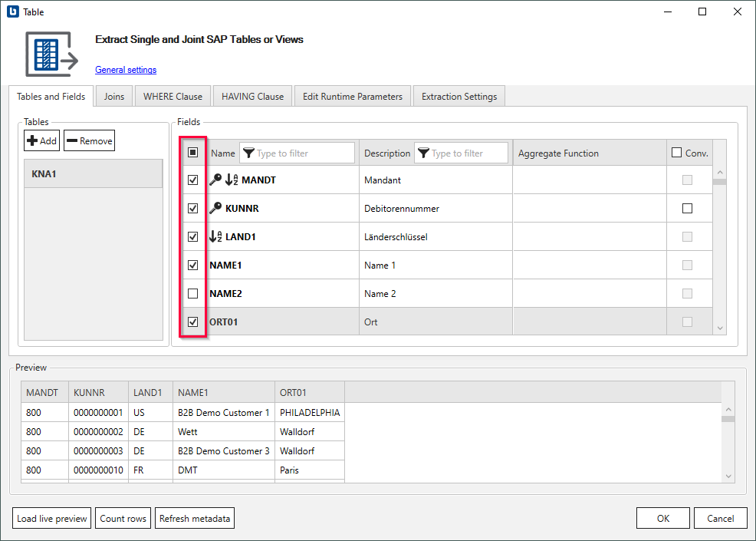Open the Edit Runtime Parameters tab
The height and width of the screenshot is (541, 756).
click(353, 97)
